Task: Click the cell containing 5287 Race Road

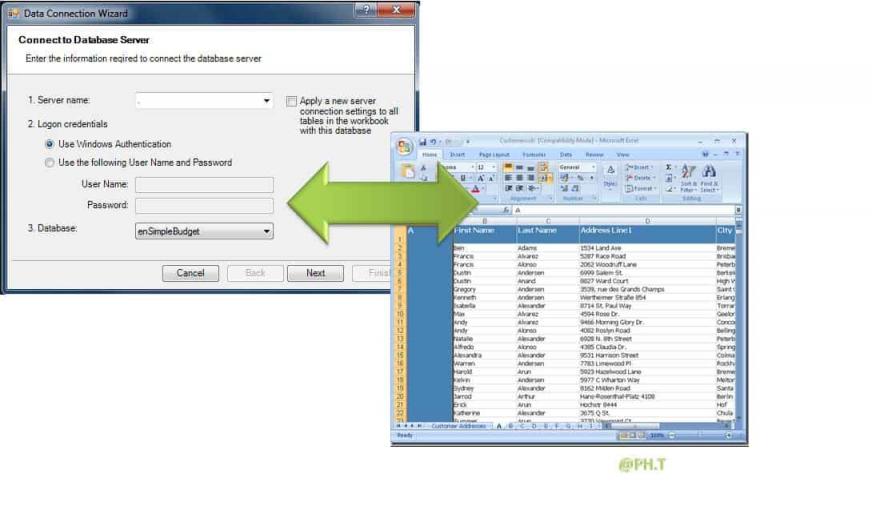Action: [x=647, y=256]
